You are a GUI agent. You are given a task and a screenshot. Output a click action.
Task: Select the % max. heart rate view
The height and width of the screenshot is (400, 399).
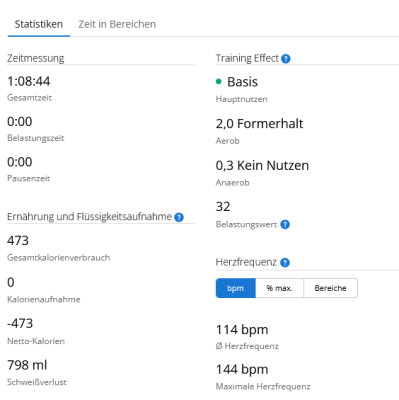click(x=279, y=288)
